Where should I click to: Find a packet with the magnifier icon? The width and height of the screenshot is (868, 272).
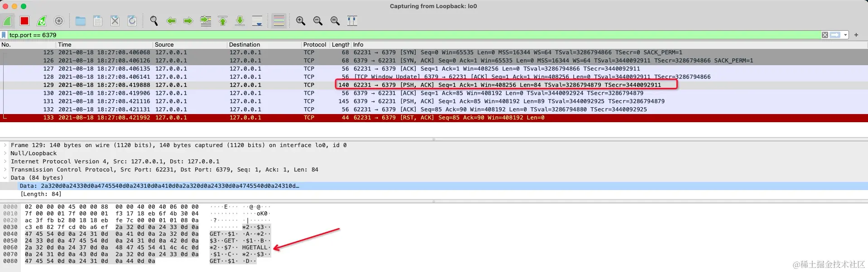click(x=154, y=21)
